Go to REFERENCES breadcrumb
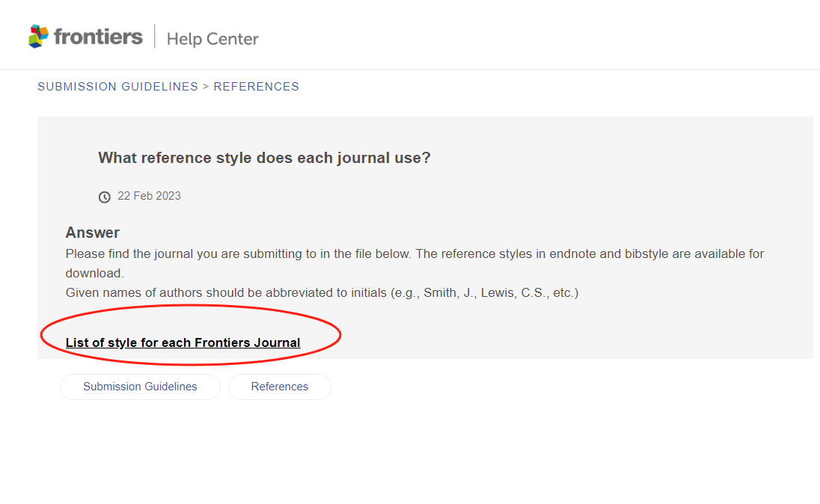This screenshot has height=504, width=820. (x=256, y=87)
